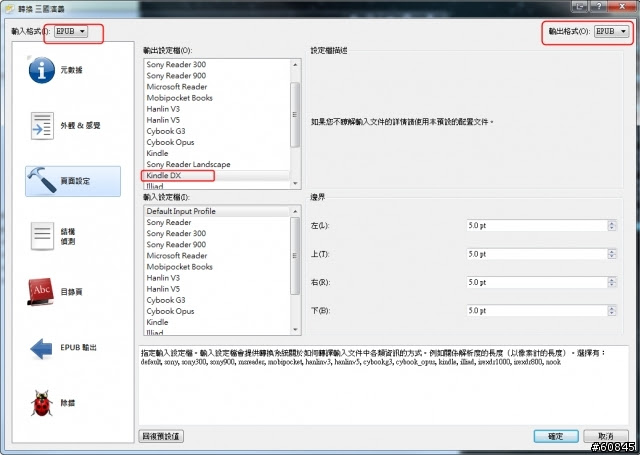
Task: Click the bottom margin spinner arrows
Action: pyautogui.click(x=611, y=311)
